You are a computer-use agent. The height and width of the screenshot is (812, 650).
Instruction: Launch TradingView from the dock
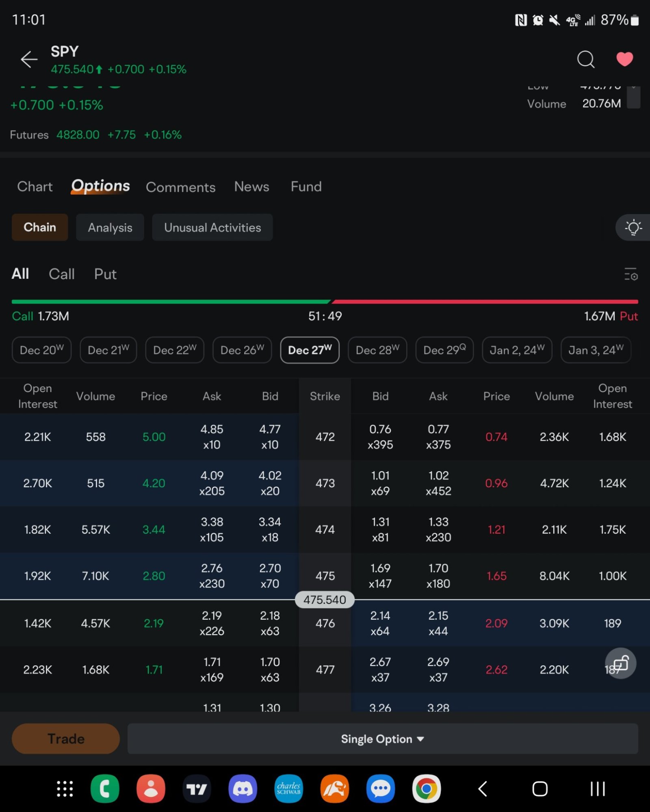click(x=197, y=789)
